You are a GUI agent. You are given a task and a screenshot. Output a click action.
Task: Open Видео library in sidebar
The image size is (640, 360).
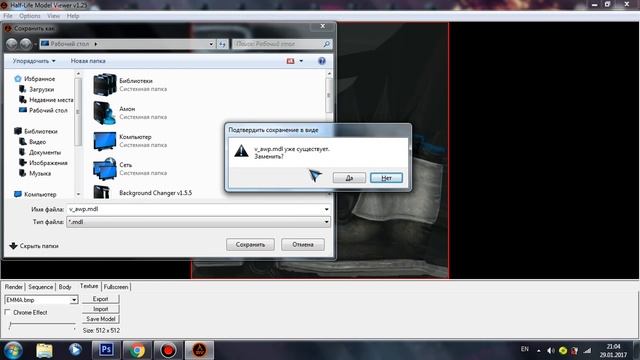pos(37,142)
